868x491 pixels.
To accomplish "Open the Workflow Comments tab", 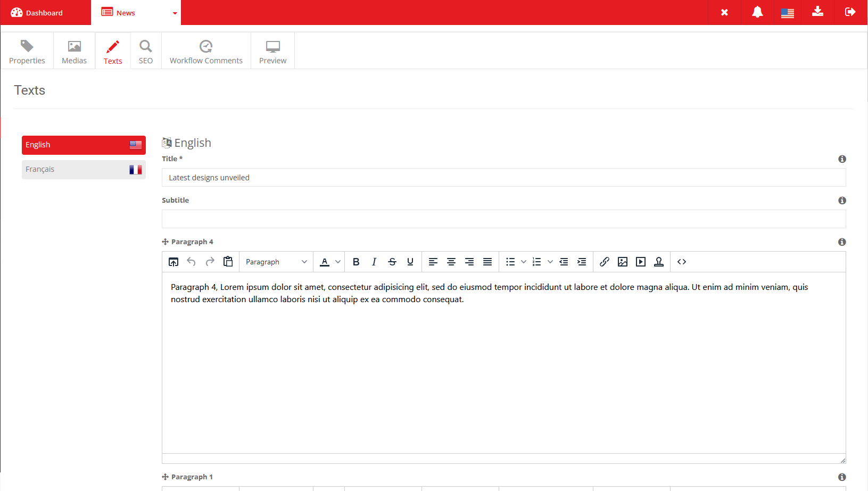I will pyautogui.click(x=206, y=51).
